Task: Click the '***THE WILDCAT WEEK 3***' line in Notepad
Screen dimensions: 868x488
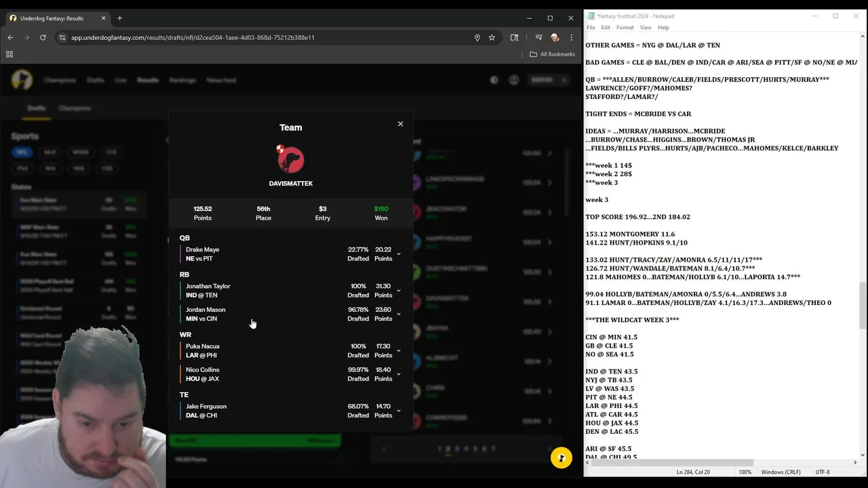Action: [x=632, y=320]
